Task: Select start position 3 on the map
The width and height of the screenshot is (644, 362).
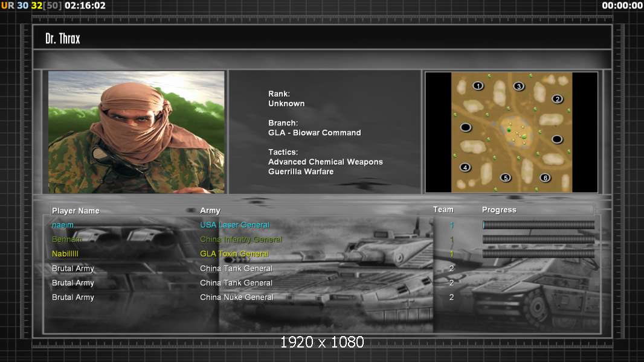Action: pyautogui.click(x=519, y=86)
